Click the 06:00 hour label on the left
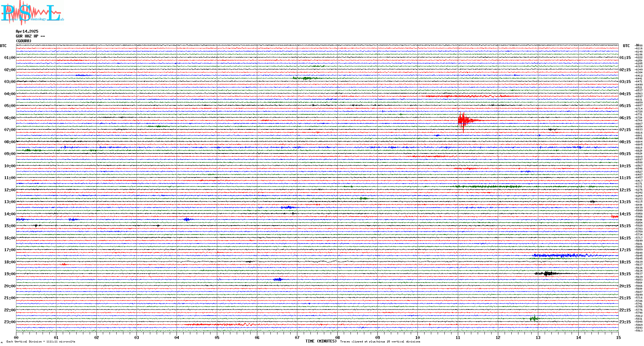644x346 pixels. tap(10, 118)
